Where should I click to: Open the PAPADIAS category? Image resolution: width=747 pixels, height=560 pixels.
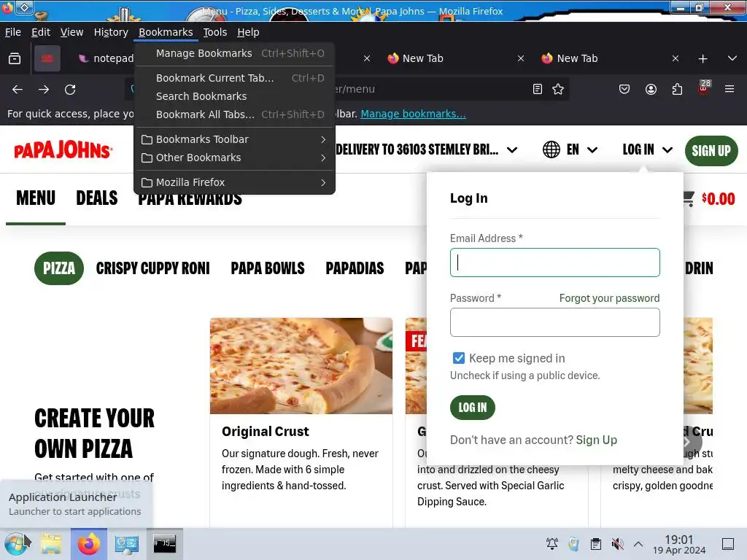355,268
